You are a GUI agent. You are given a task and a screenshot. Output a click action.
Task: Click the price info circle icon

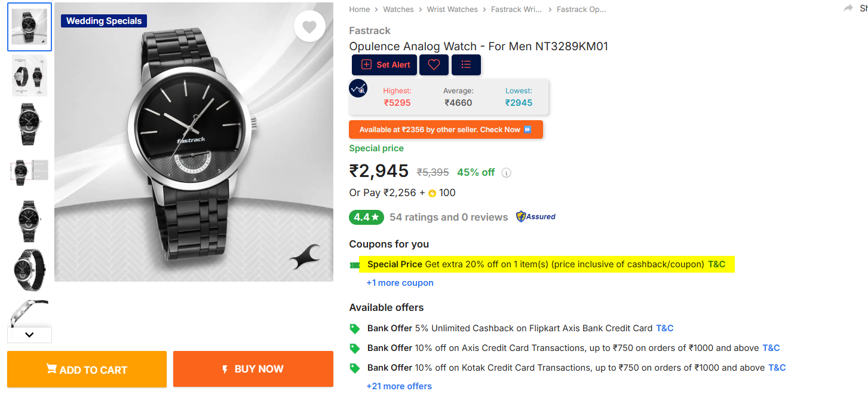click(507, 173)
